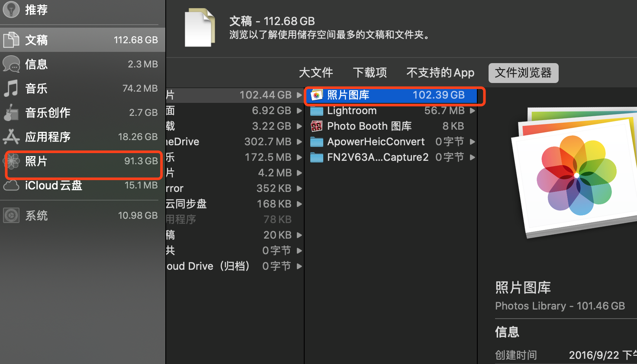Expand the 6.92 GB folder arrow
The height and width of the screenshot is (364, 637).
point(299,111)
